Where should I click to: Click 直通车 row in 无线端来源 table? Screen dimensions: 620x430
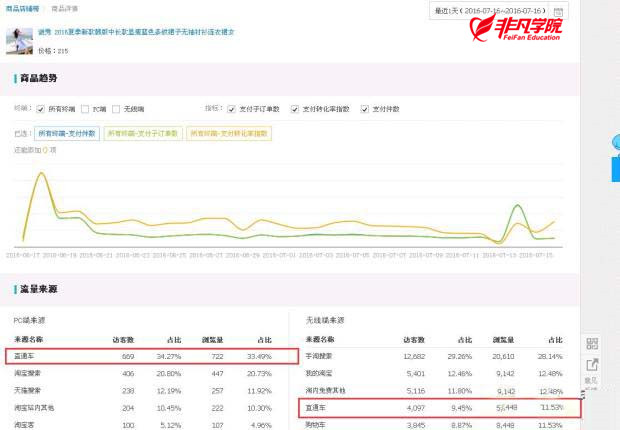click(x=440, y=408)
